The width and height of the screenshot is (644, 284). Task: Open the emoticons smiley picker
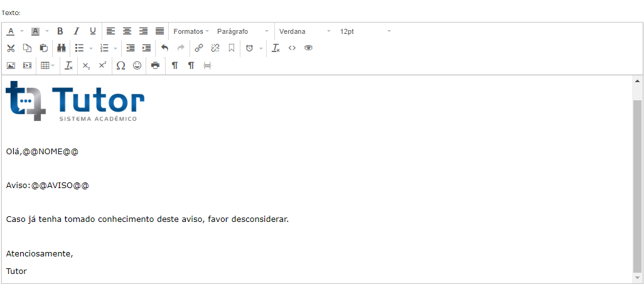(137, 65)
